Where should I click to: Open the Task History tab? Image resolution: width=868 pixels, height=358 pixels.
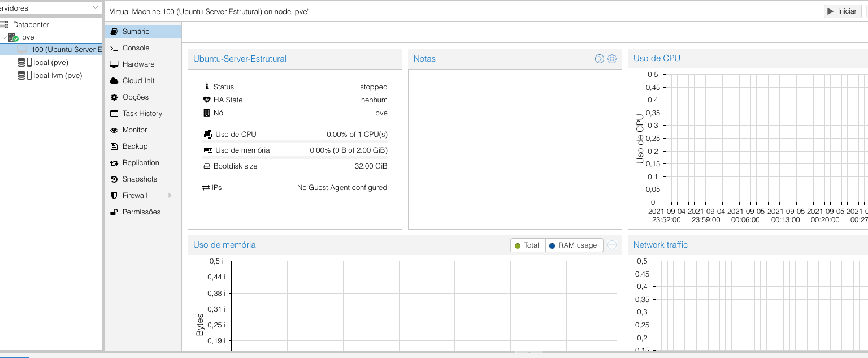tap(142, 114)
